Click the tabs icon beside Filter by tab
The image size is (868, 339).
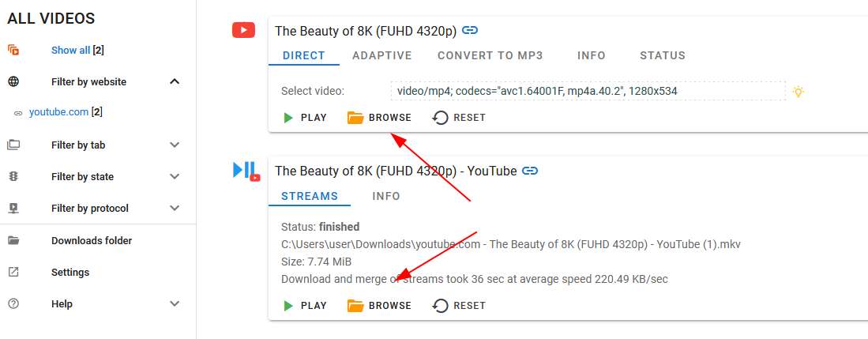coord(13,145)
